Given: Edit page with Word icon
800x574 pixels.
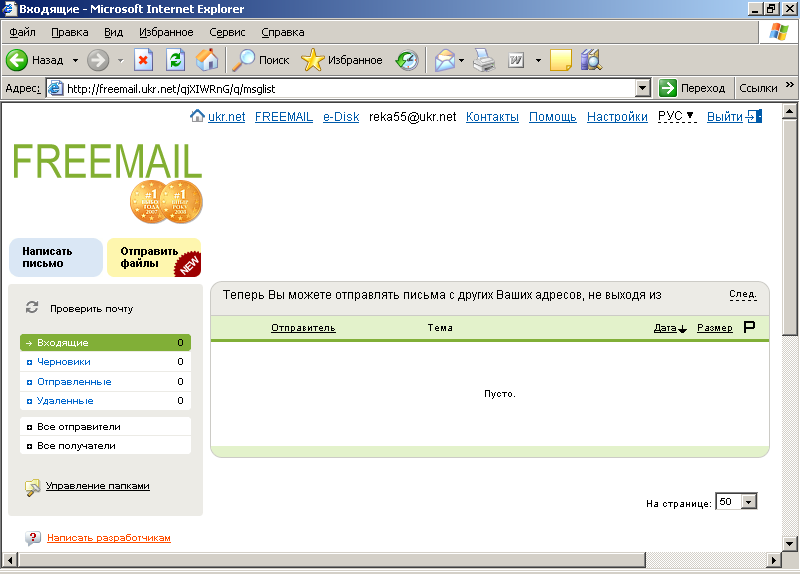Looking at the screenshot, I should pyautogui.click(x=516, y=60).
